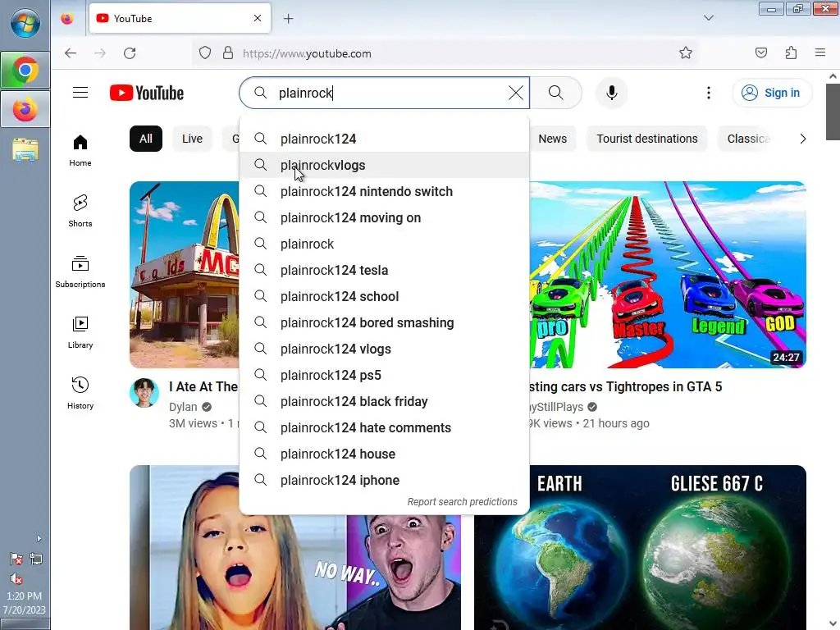The height and width of the screenshot is (630, 840).
Task: Choose suggestion plainrock124 school
Action: [x=384, y=296]
